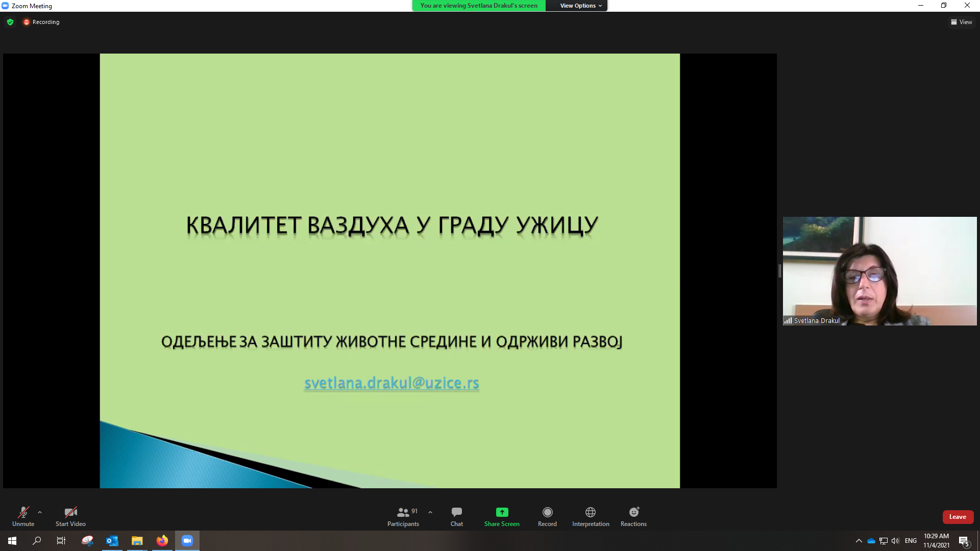Click the Recording indicator

click(41, 22)
